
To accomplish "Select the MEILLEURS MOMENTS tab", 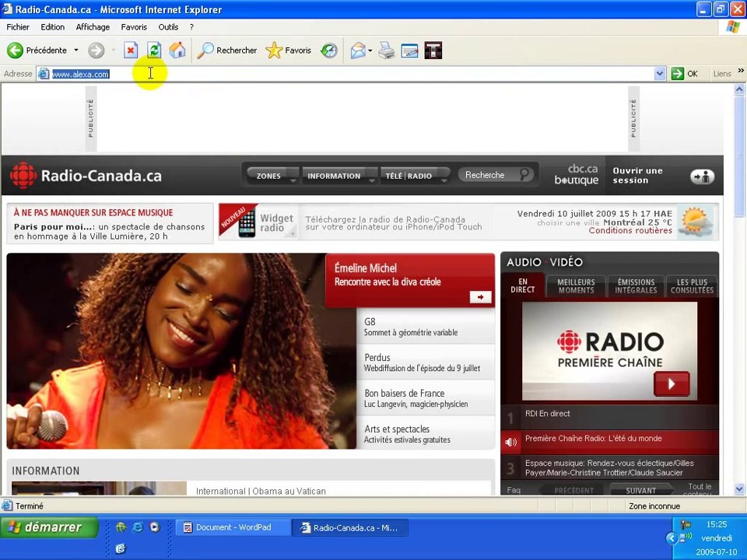I will coord(576,286).
